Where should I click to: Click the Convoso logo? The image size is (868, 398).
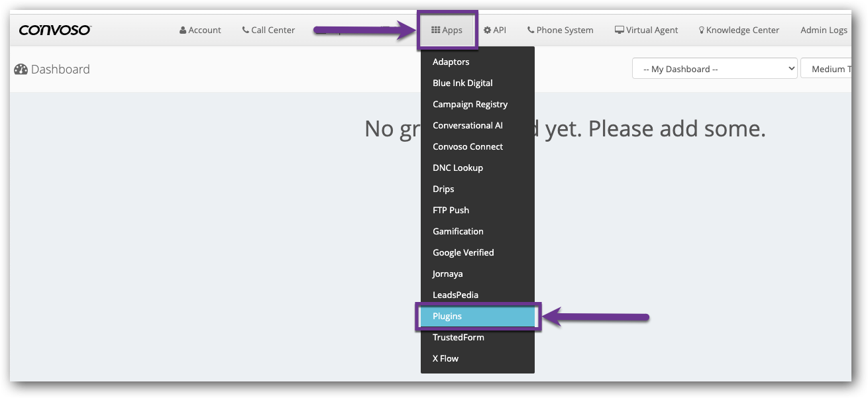tap(55, 30)
